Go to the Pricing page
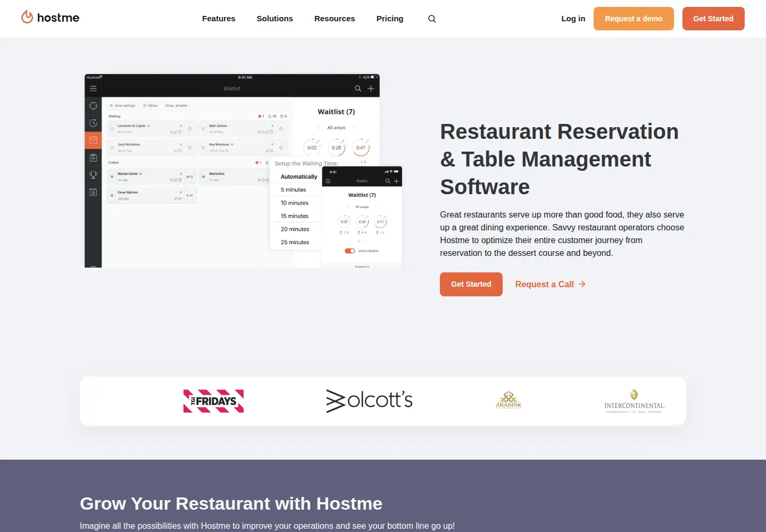766x532 pixels. 390,19
